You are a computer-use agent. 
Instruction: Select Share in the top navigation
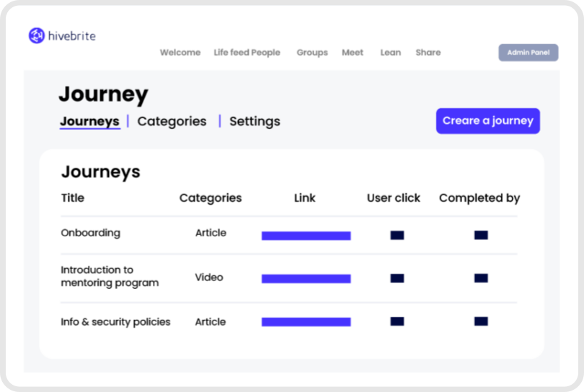tap(428, 53)
